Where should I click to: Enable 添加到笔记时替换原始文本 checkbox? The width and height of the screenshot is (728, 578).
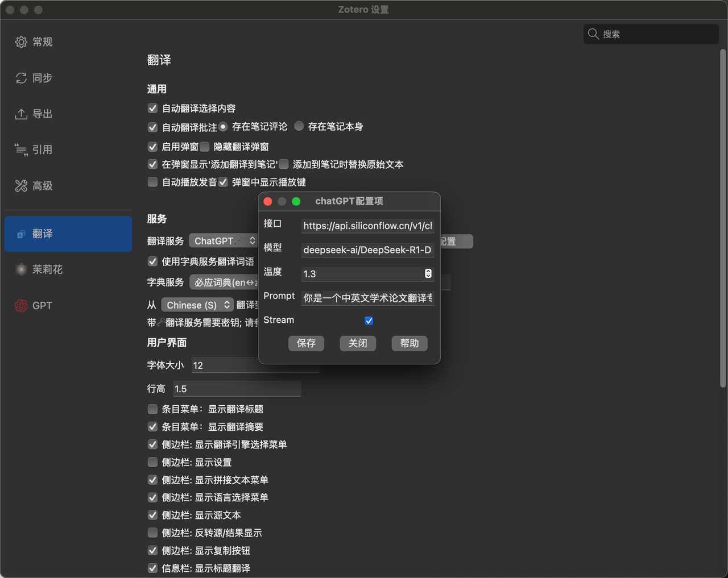pos(284,164)
